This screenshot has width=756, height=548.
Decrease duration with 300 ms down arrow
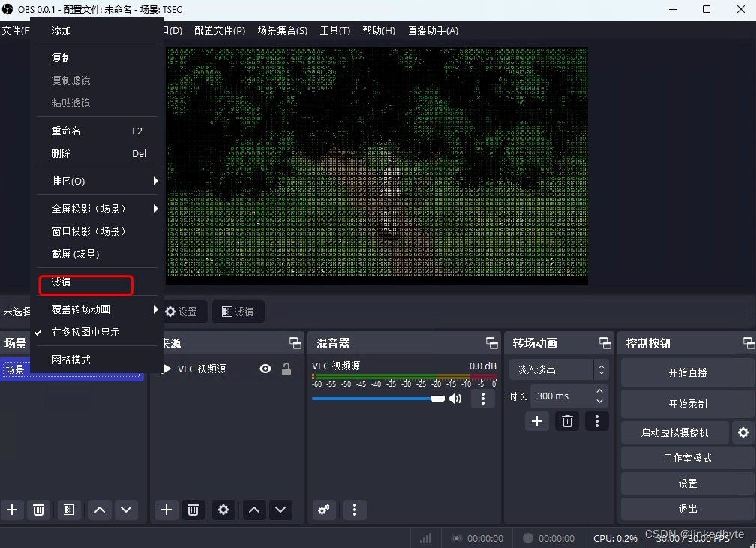599,402
